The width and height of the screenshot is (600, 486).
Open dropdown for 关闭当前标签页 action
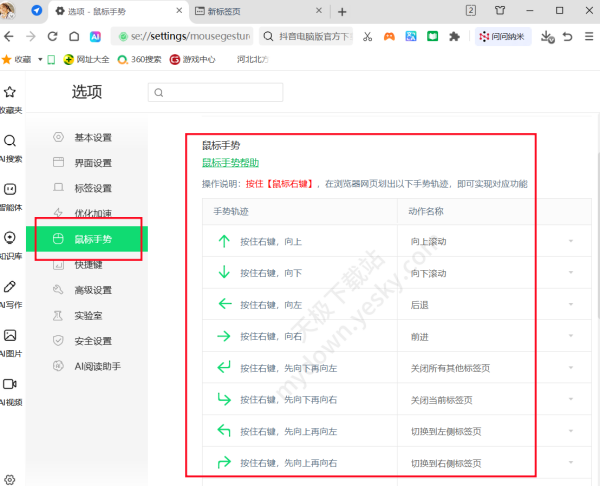[x=571, y=400]
